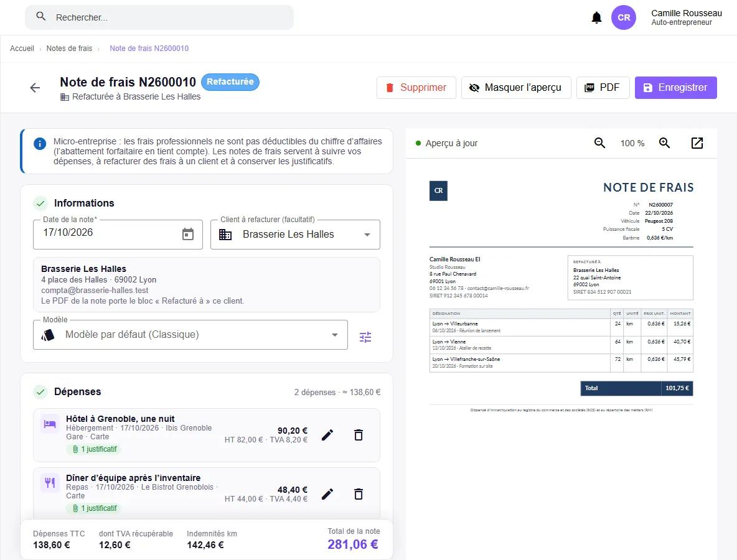This screenshot has height=560, width=737.
Task: Open the notifications bell
Action: point(596,17)
